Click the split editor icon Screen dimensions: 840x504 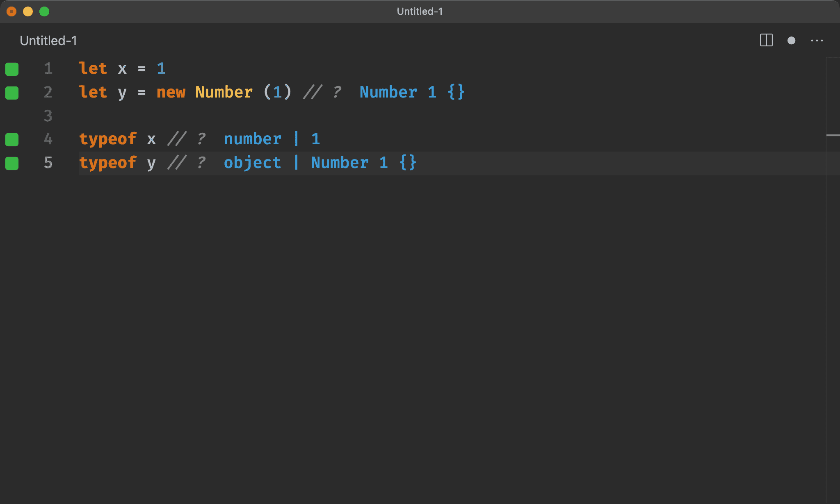pyautogui.click(x=766, y=40)
